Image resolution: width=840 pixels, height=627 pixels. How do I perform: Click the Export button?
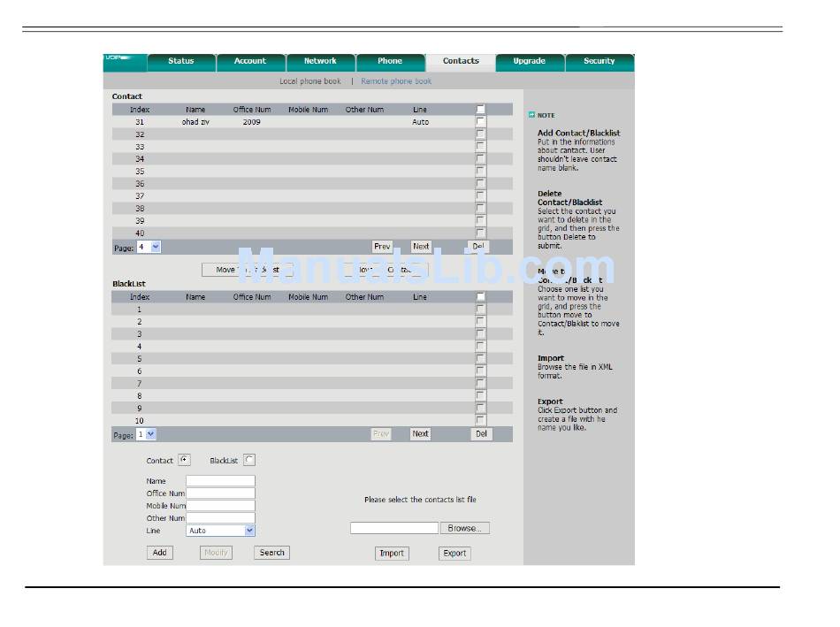pos(454,553)
